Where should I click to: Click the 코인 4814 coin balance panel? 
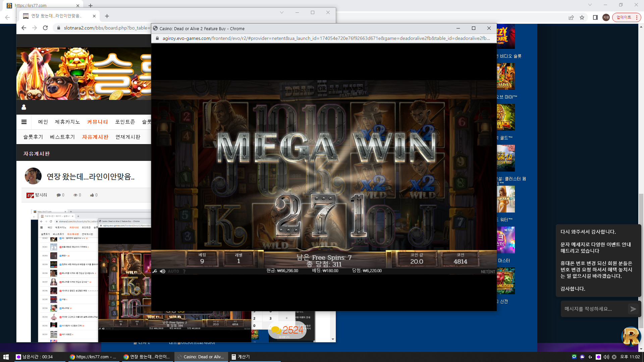click(460, 259)
